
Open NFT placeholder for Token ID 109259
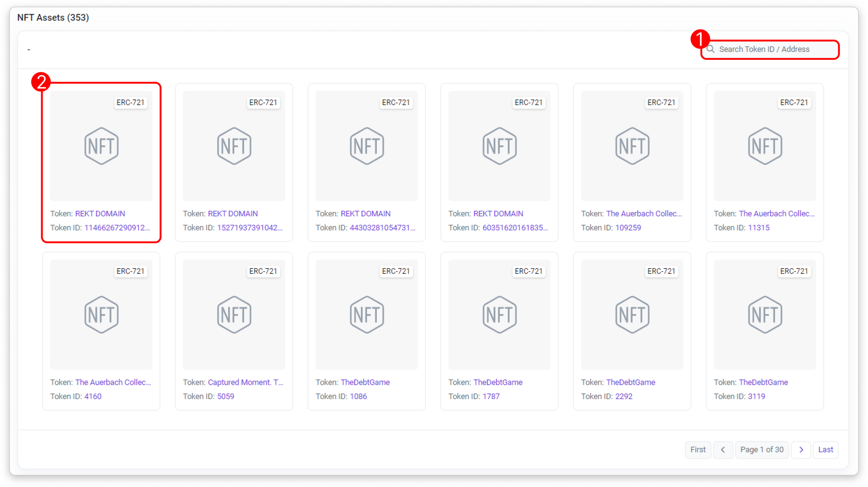(632, 146)
